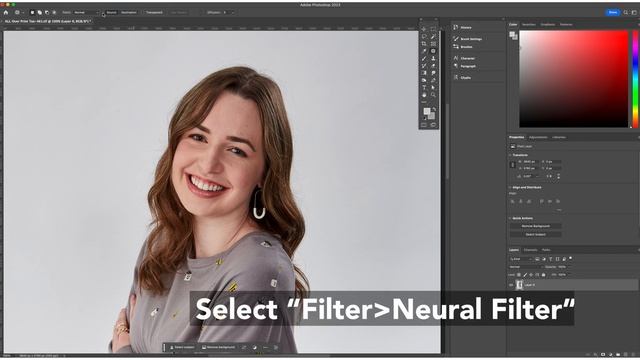Screen dimensions: 640x360
Task: Select the Crop tool
Action: (424, 44)
